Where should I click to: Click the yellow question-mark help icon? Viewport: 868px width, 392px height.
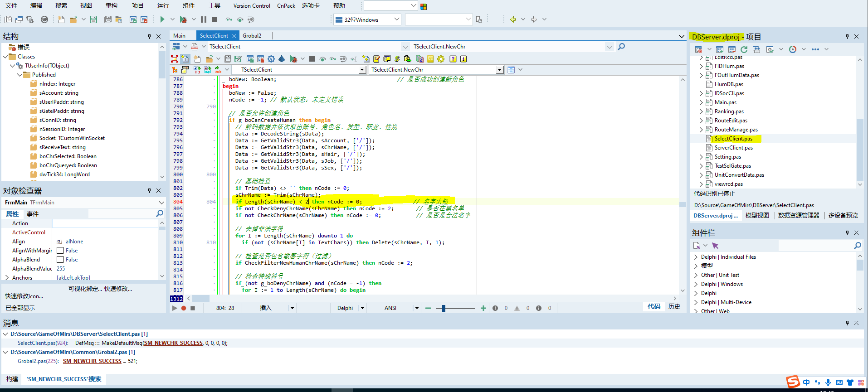tap(453, 59)
